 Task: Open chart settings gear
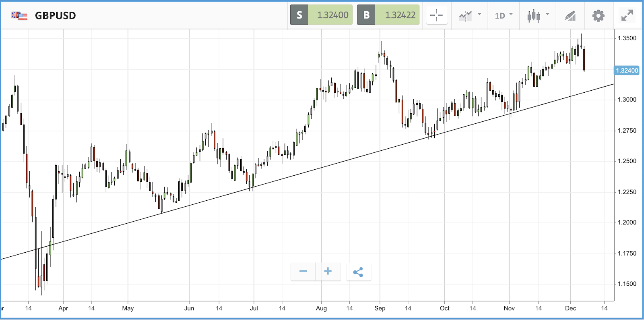click(x=599, y=16)
